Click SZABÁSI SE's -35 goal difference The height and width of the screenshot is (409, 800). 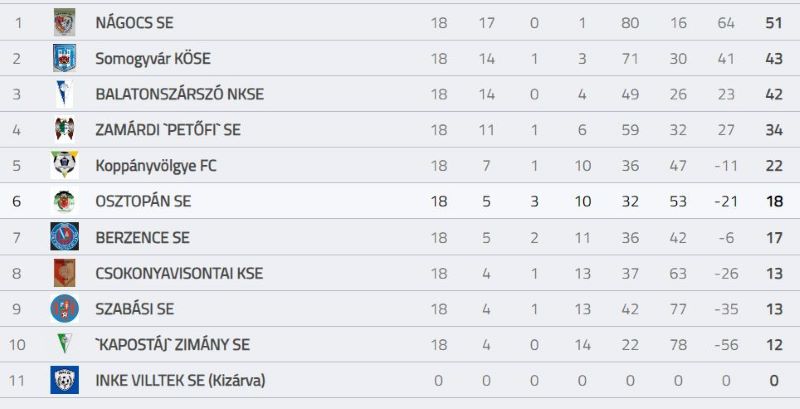(x=726, y=309)
